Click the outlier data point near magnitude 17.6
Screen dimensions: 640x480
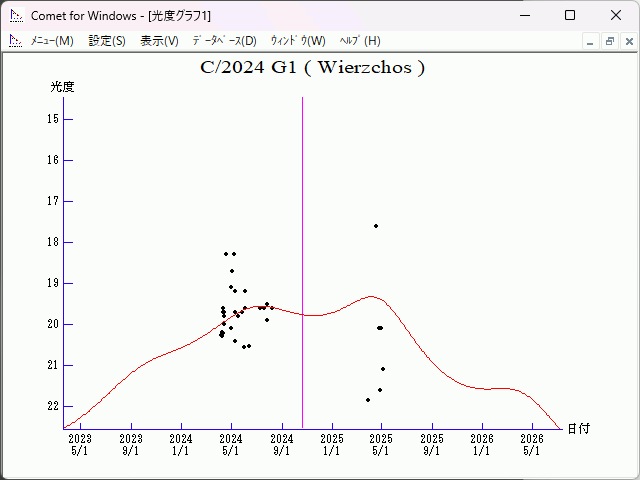(x=376, y=226)
